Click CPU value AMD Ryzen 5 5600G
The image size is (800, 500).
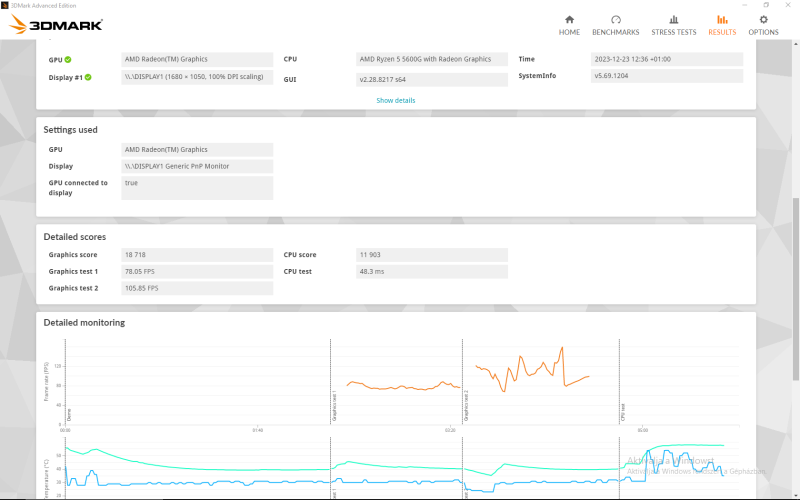coord(432,59)
